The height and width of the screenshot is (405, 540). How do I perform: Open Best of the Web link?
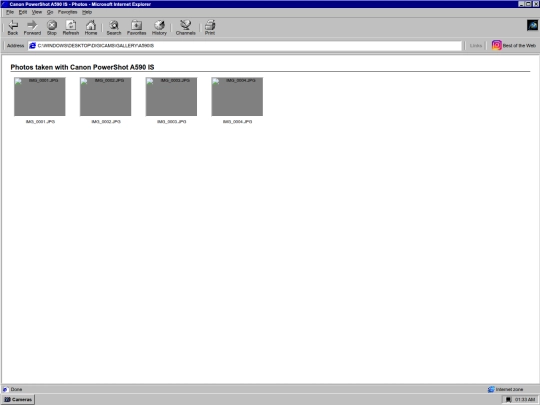pos(513,45)
